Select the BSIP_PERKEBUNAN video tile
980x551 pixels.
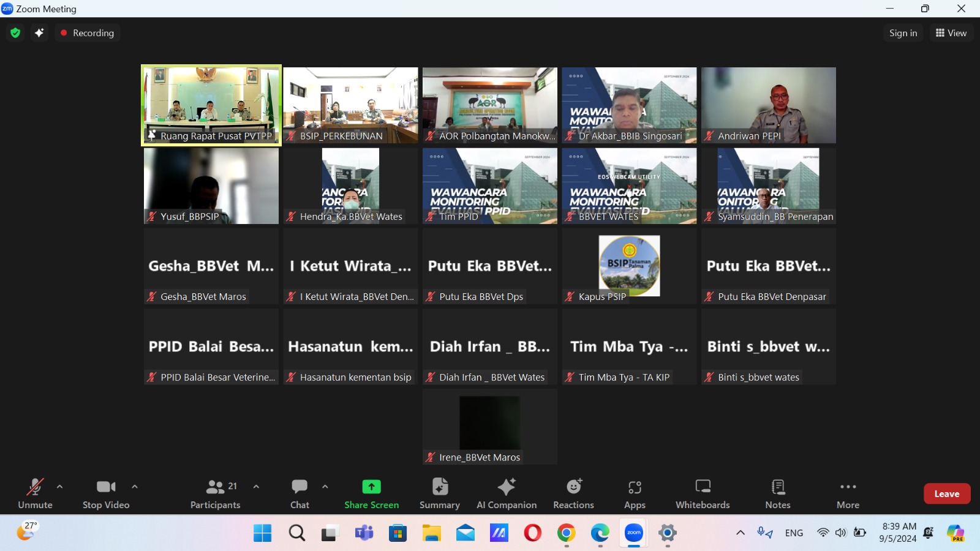[350, 105]
